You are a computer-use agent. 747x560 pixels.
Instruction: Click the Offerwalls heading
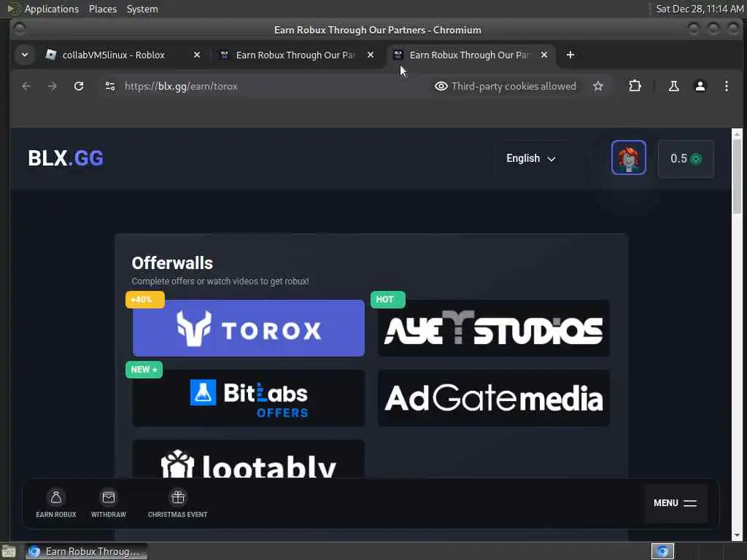172,262
